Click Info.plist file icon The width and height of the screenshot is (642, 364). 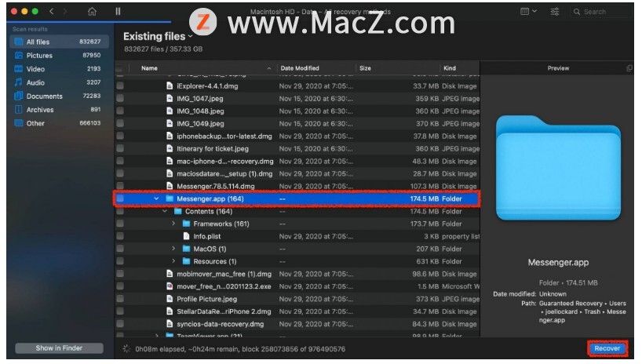click(x=186, y=236)
